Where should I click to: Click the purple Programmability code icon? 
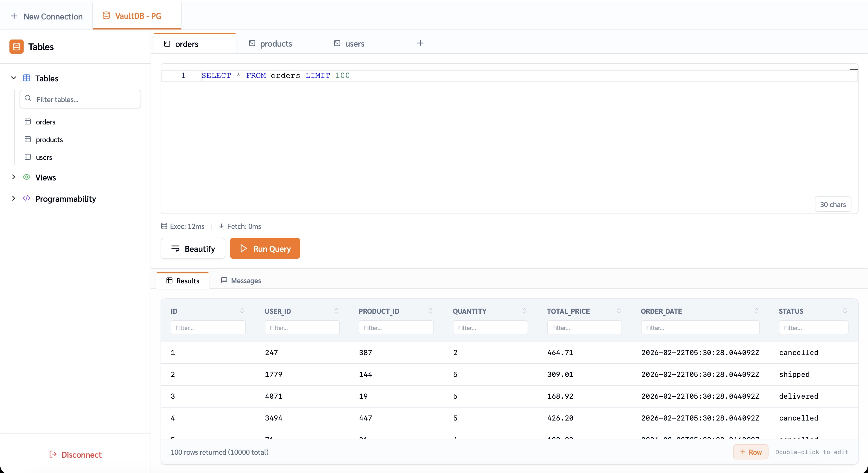coord(26,198)
